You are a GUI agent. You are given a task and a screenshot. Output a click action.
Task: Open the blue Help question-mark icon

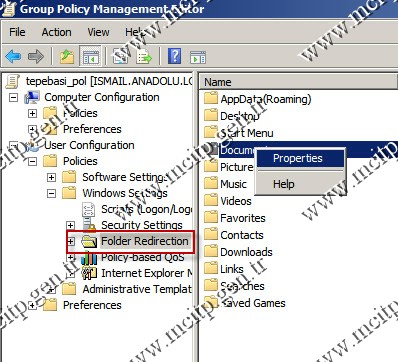pos(174,56)
